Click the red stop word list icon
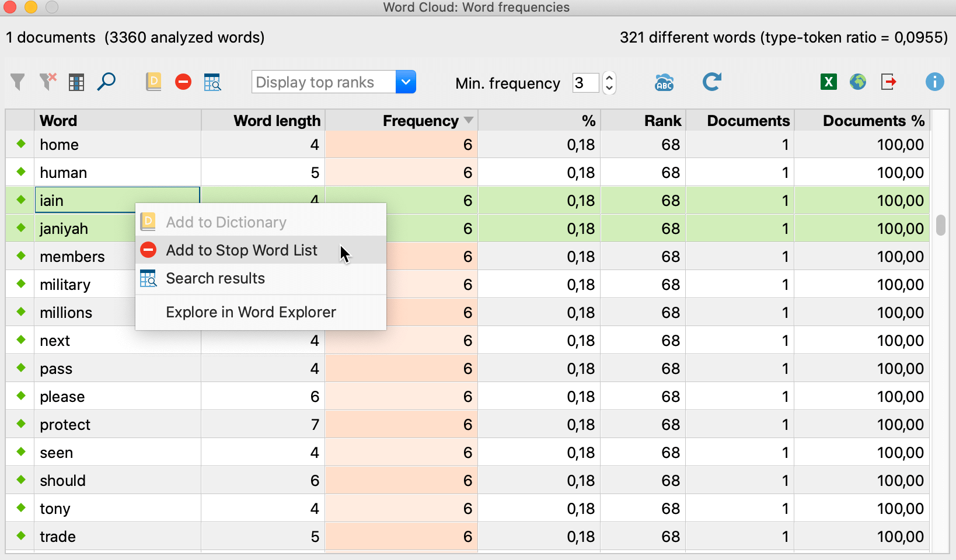 point(183,82)
